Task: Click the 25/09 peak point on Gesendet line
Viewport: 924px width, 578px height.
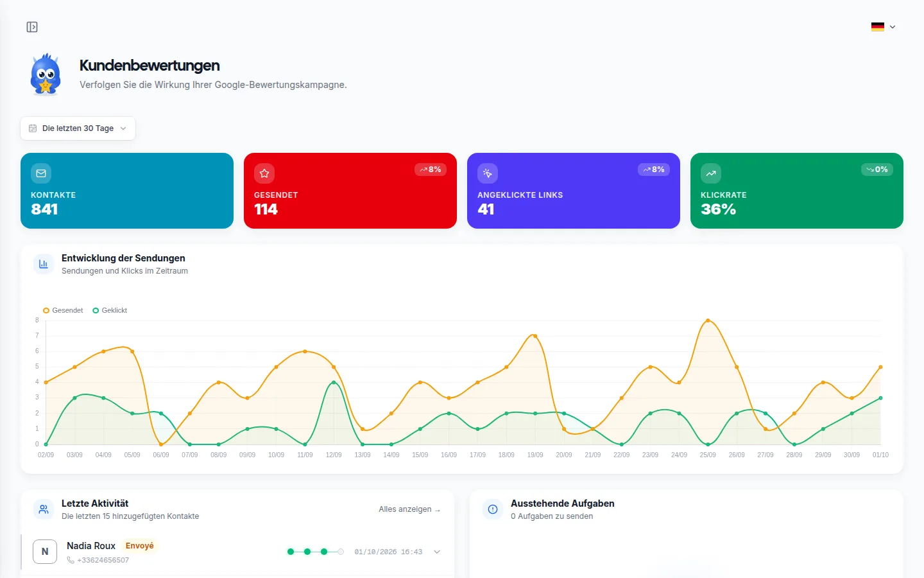Action: point(708,320)
